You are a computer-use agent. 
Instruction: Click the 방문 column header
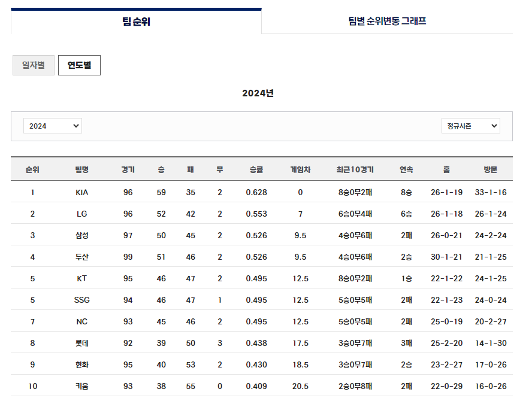[x=490, y=169]
